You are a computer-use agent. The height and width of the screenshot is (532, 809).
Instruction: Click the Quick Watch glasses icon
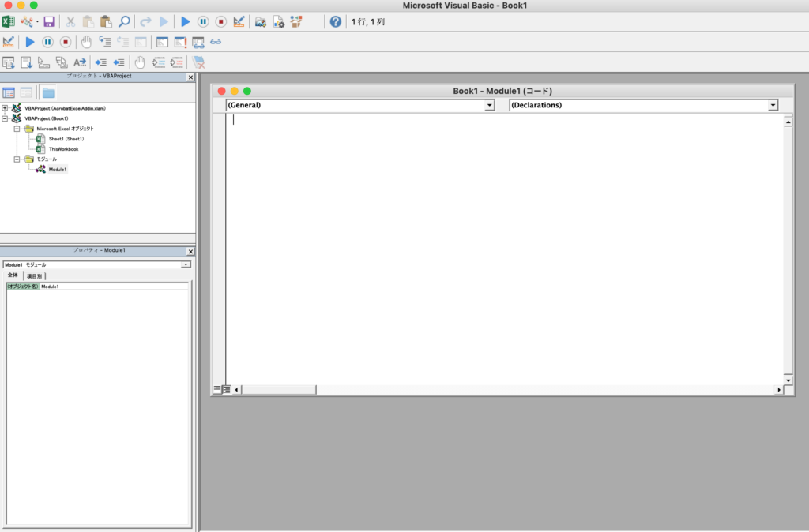[216, 42]
